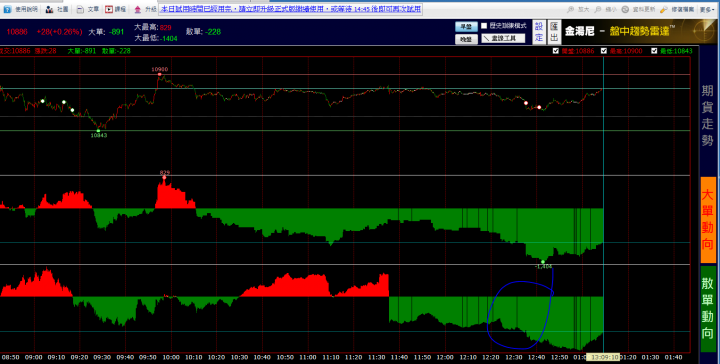Open the 設定 settings button
The image size is (720, 364).
(x=539, y=32)
